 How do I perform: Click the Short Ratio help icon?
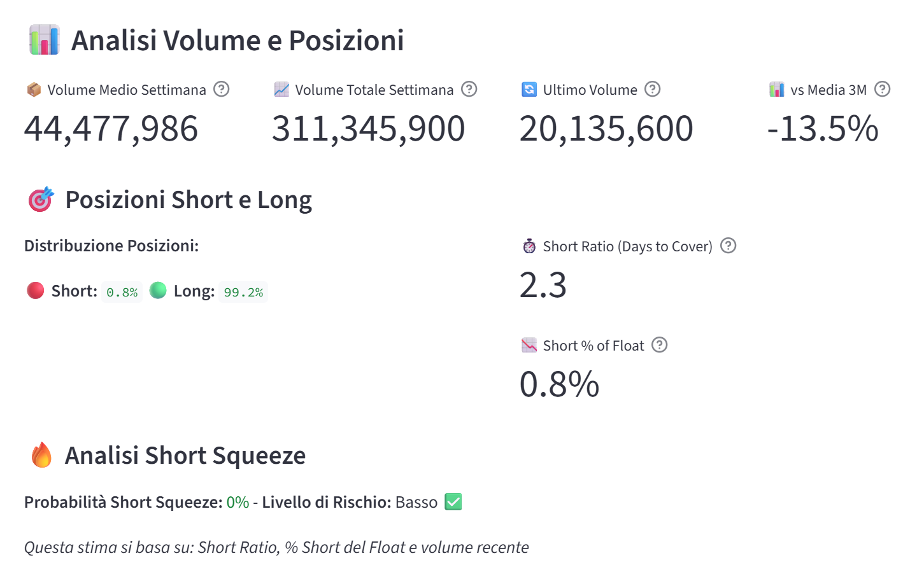[728, 246]
